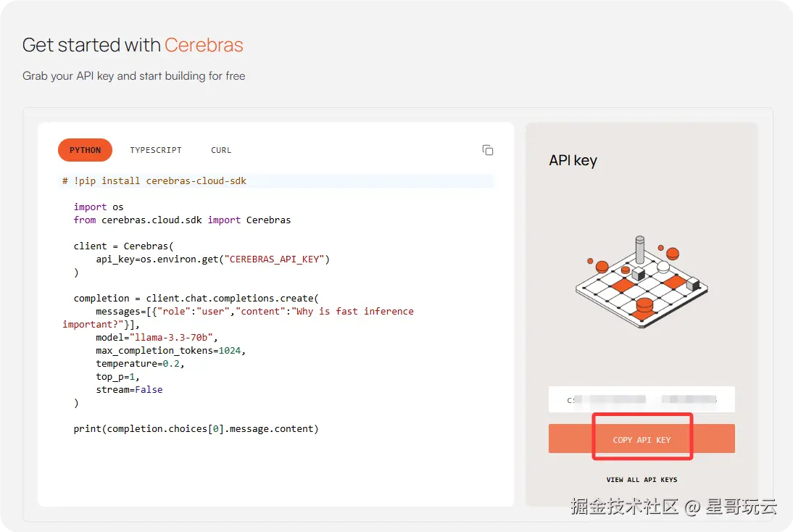Click the "client = Cerebras(" line

point(123,246)
